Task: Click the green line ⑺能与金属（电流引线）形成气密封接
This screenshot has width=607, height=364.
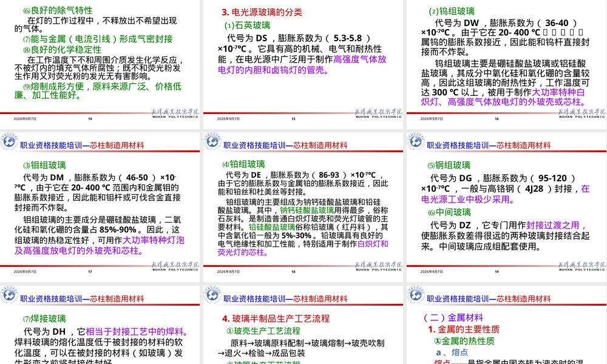Action: point(98,39)
